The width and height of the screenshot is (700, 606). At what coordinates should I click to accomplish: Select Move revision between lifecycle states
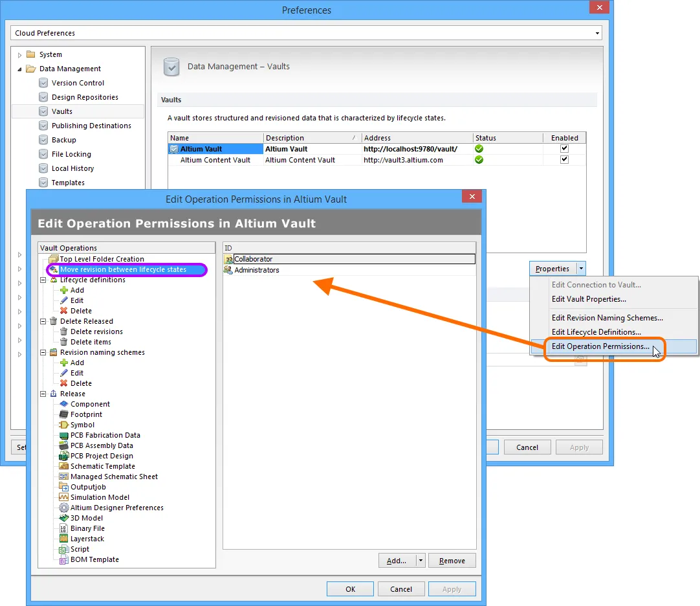123,269
